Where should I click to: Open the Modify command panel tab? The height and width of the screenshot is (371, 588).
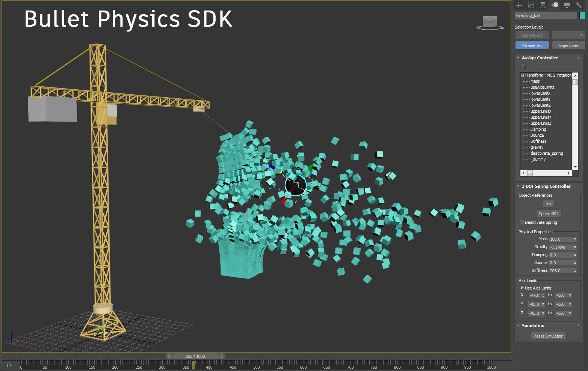pos(531,5)
